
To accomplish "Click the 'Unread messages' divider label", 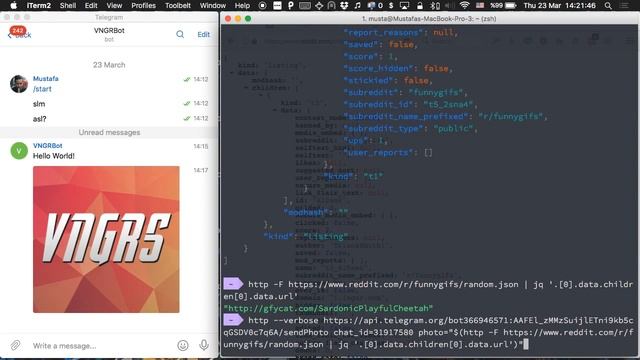I will click(x=109, y=132).
